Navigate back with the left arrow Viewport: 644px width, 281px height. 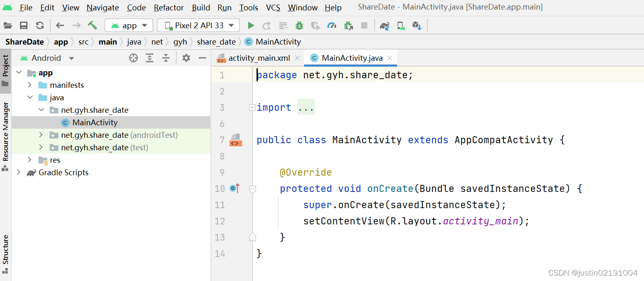click(x=60, y=25)
